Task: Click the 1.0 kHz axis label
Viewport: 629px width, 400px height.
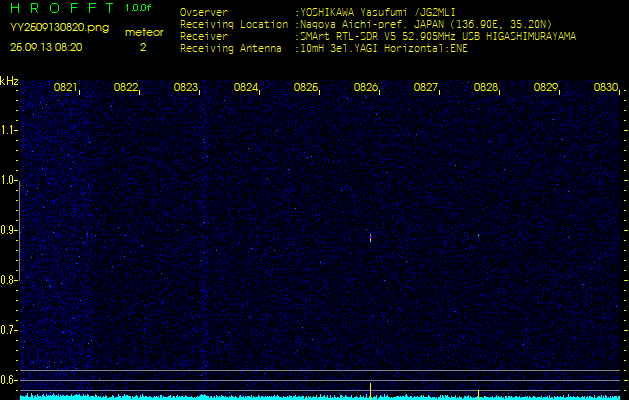Action: pyautogui.click(x=9, y=180)
